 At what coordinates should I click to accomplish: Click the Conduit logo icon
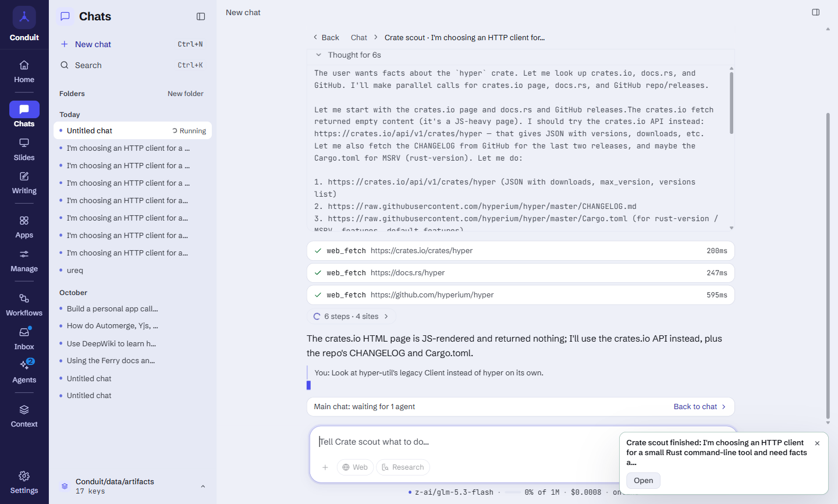pyautogui.click(x=24, y=17)
